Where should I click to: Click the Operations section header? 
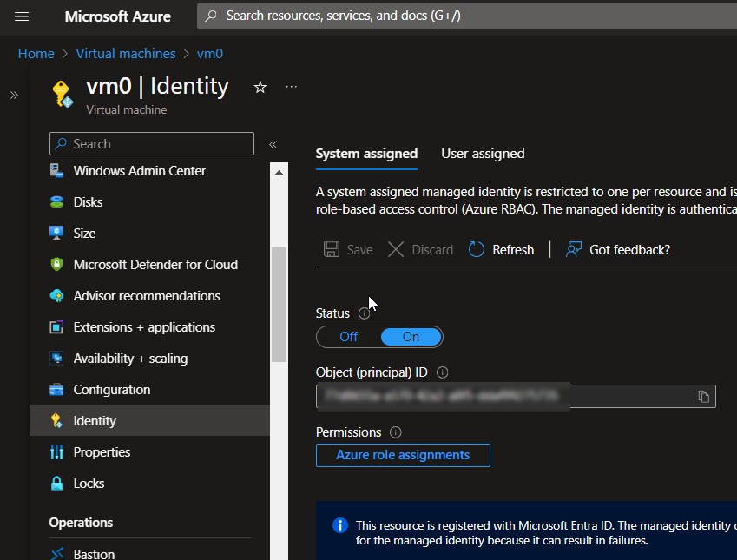click(81, 523)
